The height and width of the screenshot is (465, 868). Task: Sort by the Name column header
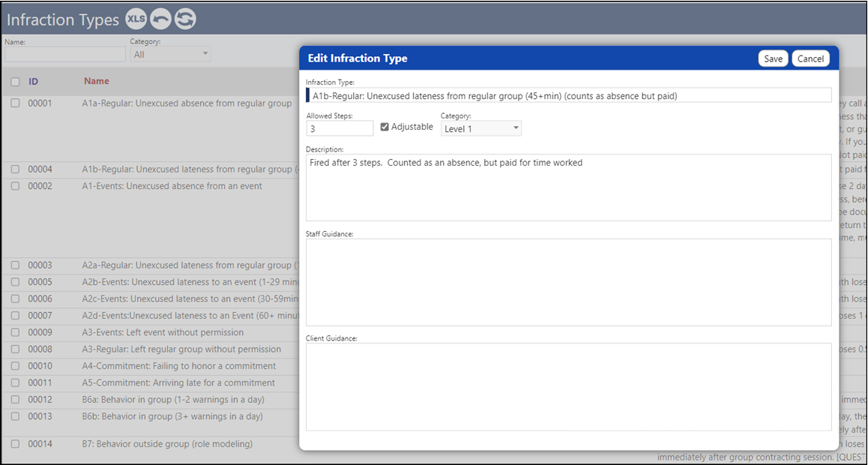[x=97, y=81]
